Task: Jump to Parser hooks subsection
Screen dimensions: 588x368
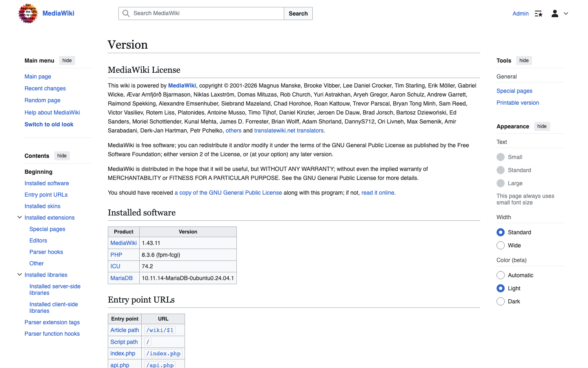Action: [46, 252]
